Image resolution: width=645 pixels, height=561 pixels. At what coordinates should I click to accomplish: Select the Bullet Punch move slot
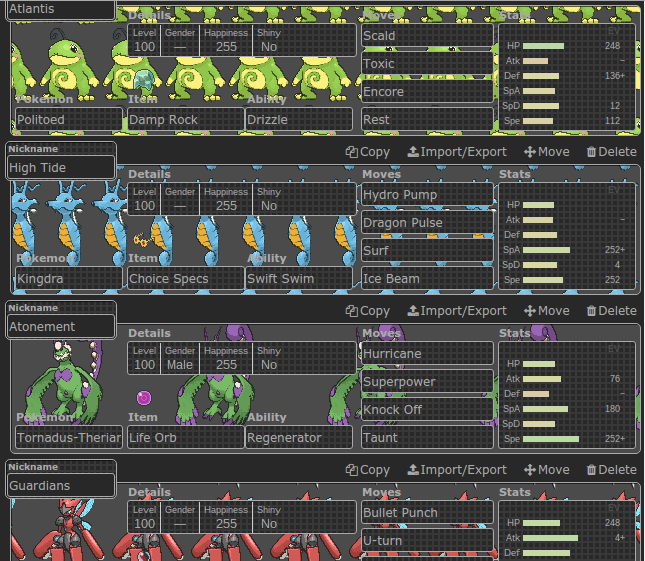click(x=427, y=512)
